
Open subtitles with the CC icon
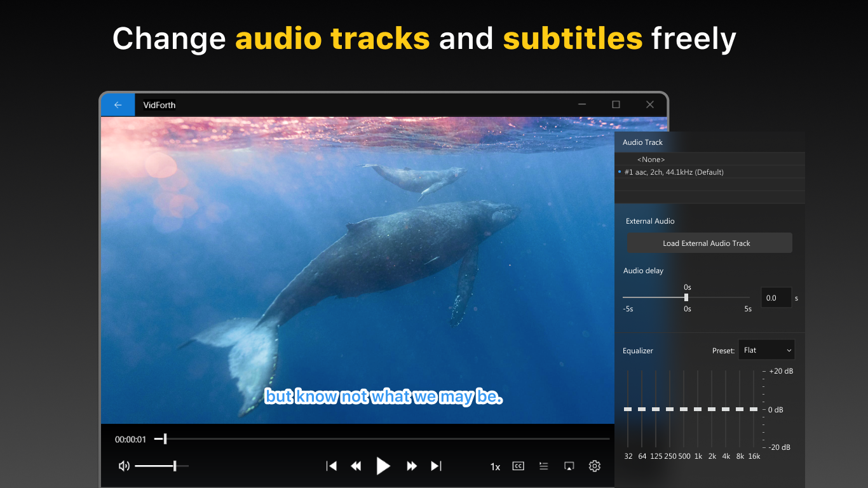pos(518,466)
